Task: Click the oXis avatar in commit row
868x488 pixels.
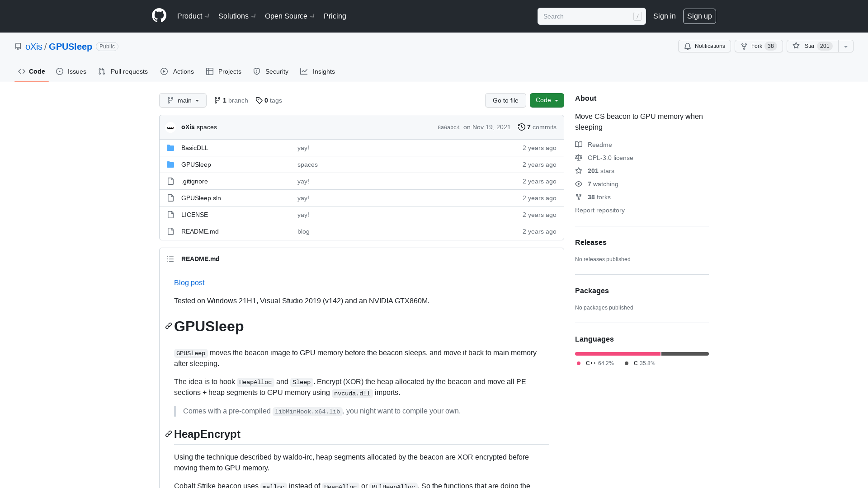Action: click(x=170, y=127)
